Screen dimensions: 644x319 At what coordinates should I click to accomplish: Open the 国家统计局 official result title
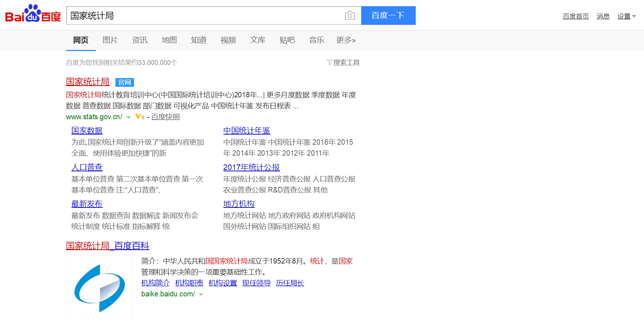88,82
